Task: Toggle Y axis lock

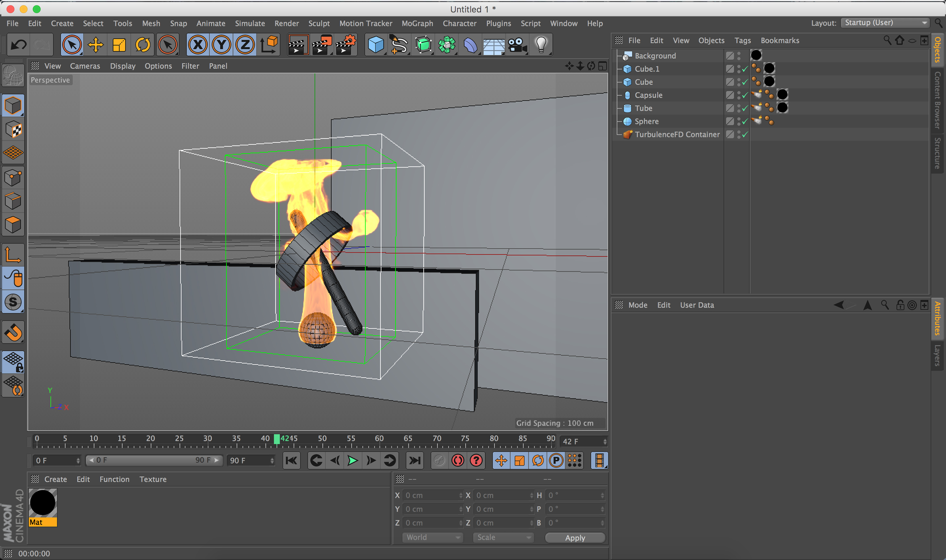Action: point(222,45)
